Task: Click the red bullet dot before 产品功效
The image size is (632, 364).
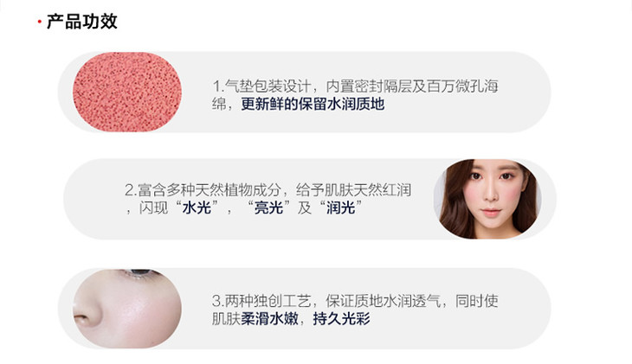Action: 39,22
